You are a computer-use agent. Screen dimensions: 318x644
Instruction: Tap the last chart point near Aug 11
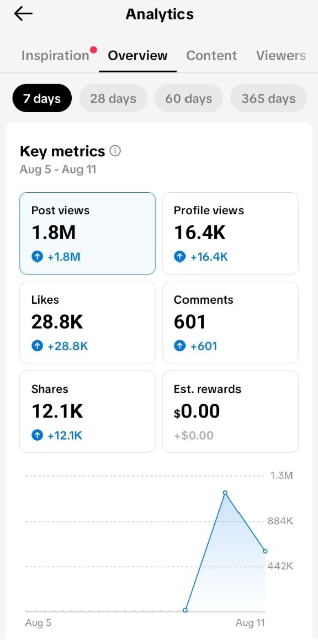[x=265, y=551]
